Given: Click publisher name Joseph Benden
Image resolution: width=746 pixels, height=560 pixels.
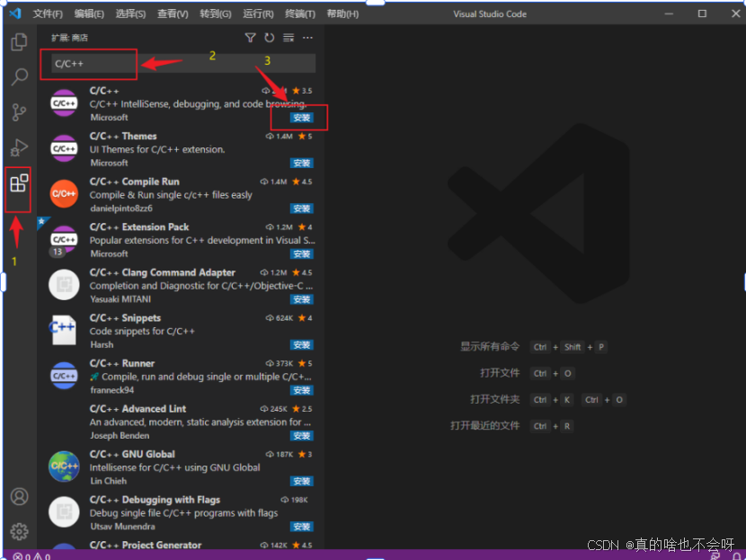Looking at the screenshot, I should click(120, 435).
